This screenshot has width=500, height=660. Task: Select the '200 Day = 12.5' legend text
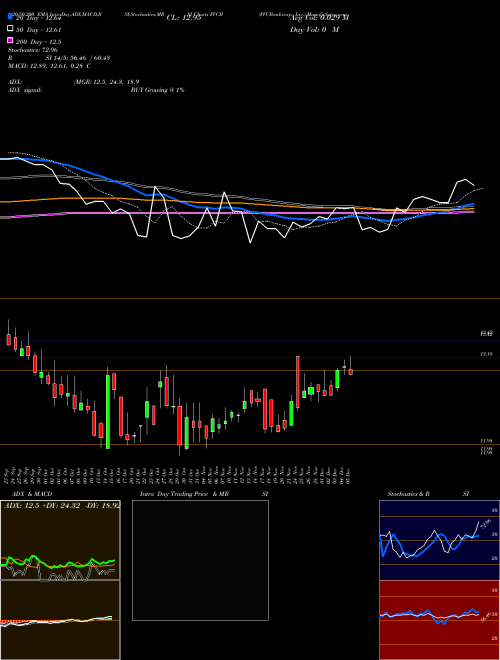tap(39, 42)
